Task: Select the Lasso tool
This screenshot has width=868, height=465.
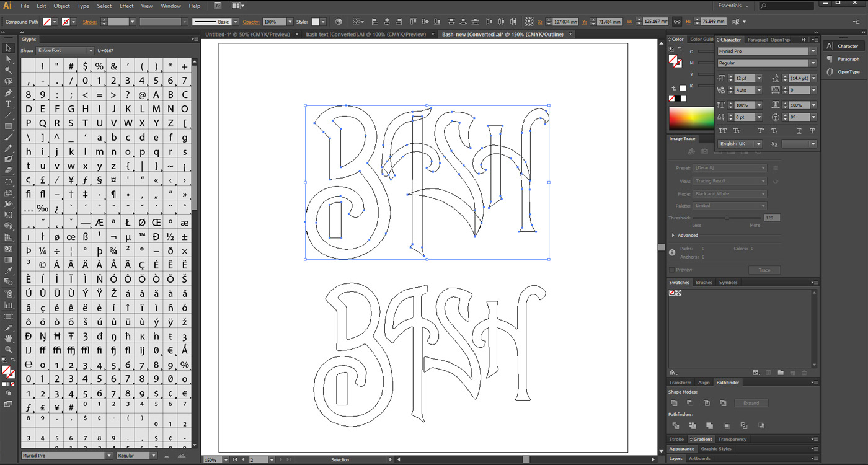Action: click(x=8, y=81)
